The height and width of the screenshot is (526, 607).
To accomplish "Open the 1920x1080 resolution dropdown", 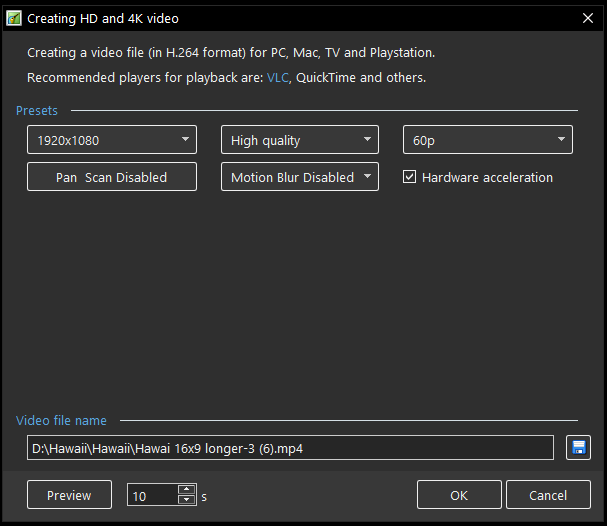I will [112, 140].
